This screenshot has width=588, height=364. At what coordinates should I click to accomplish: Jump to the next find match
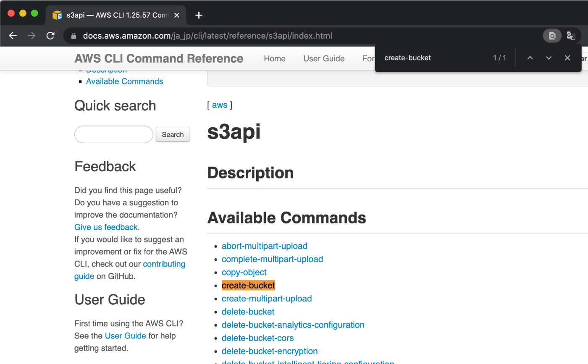(549, 58)
